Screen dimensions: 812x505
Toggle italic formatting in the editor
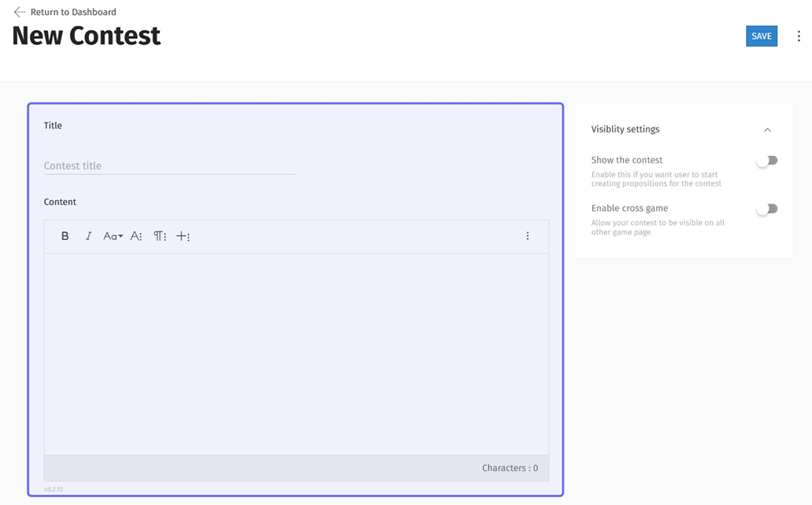pos(88,237)
